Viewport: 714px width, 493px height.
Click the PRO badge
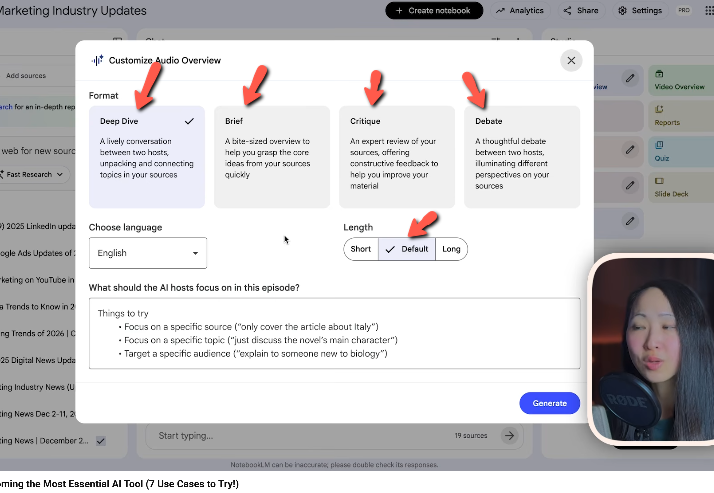pyautogui.click(x=684, y=10)
